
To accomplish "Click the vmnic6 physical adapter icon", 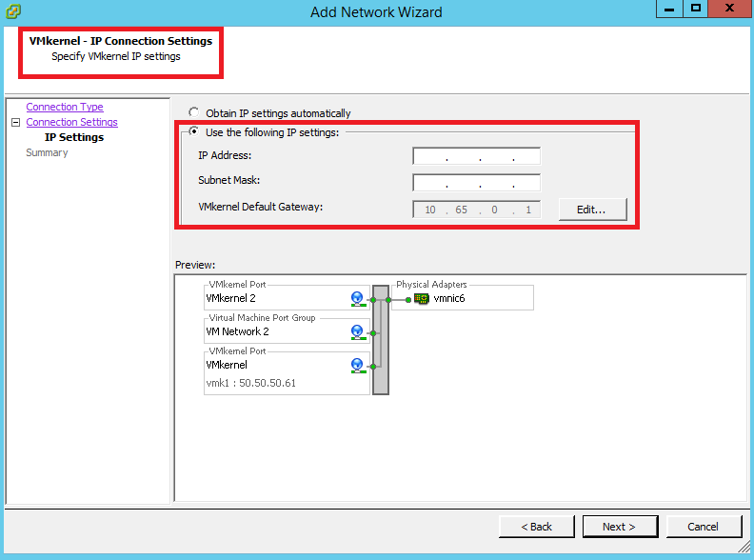I will pos(422,299).
